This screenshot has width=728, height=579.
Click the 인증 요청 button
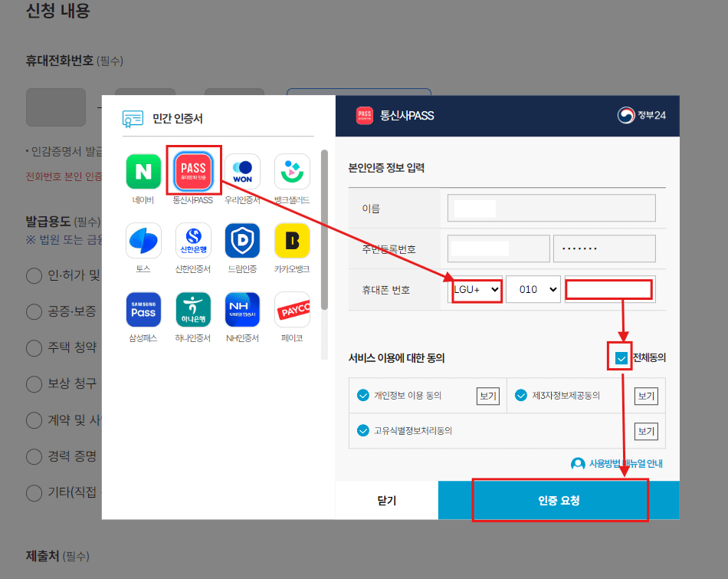[x=559, y=501]
